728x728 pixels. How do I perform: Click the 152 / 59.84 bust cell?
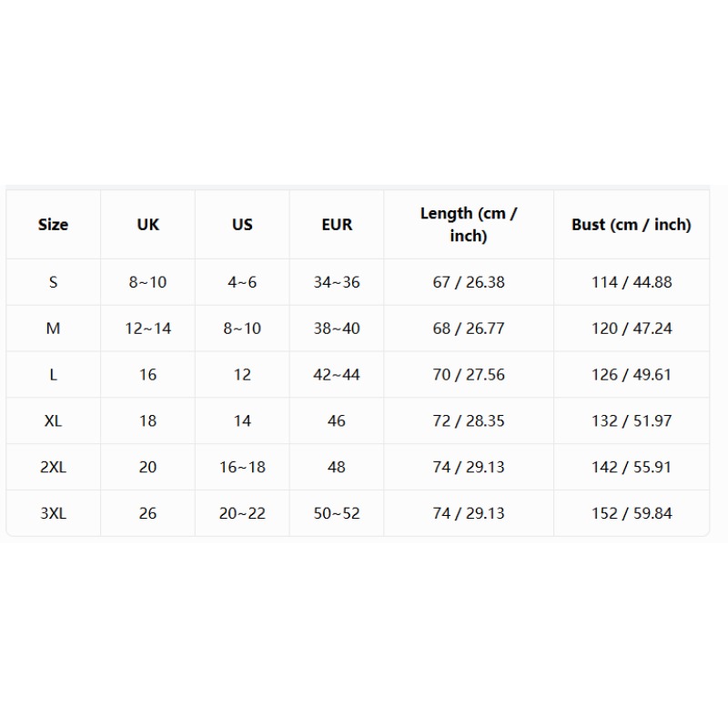tap(632, 513)
